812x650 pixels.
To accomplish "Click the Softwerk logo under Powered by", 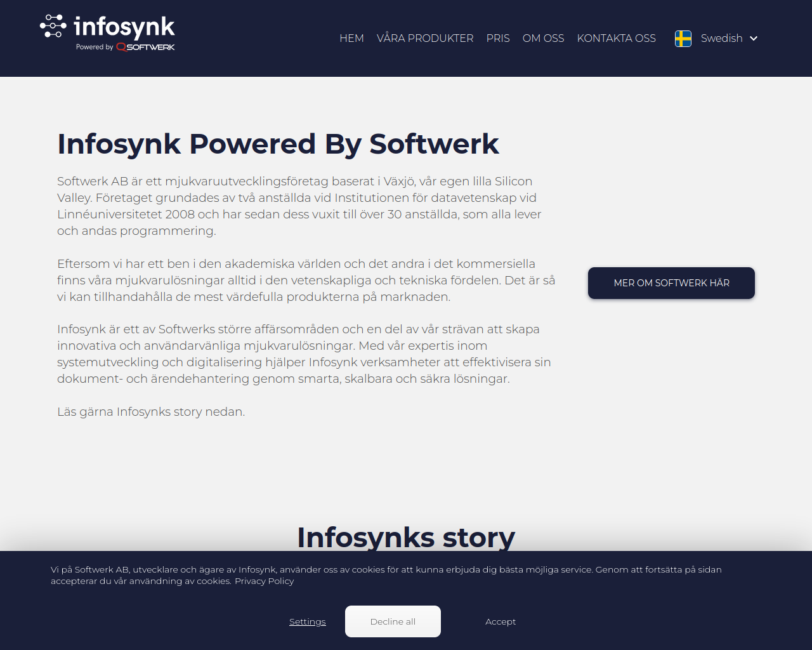I will [x=145, y=47].
